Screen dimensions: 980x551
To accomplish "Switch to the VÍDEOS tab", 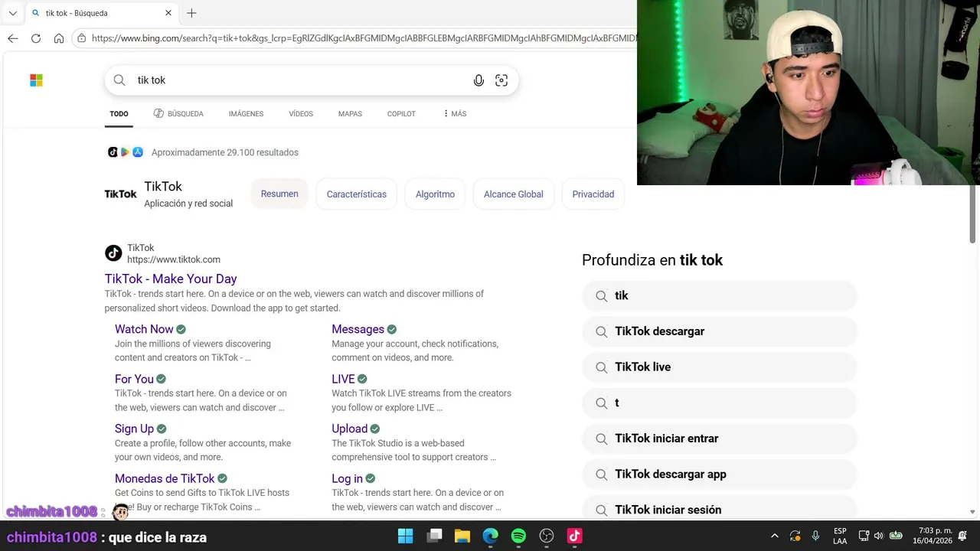I will [x=301, y=114].
